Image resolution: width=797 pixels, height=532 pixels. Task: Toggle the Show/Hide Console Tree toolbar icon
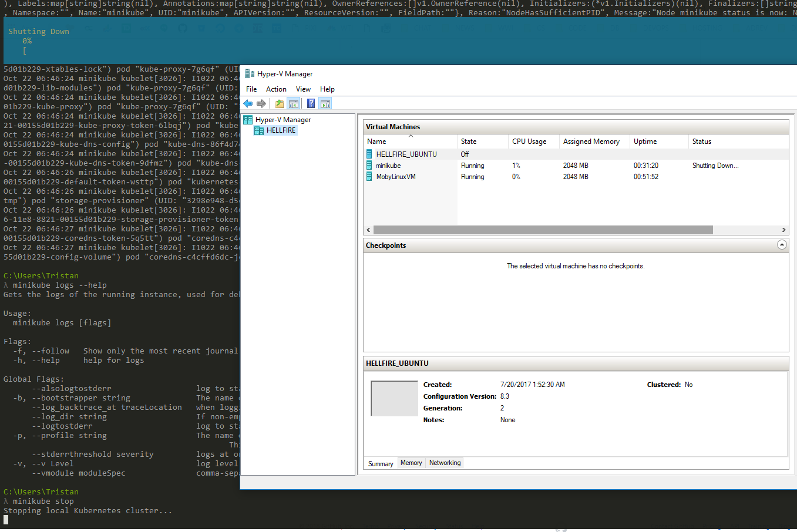pos(294,104)
